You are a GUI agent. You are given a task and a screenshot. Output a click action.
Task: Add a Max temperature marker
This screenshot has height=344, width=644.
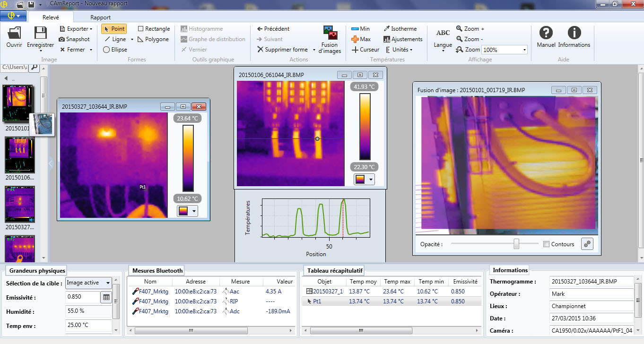(x=361, y=39)
